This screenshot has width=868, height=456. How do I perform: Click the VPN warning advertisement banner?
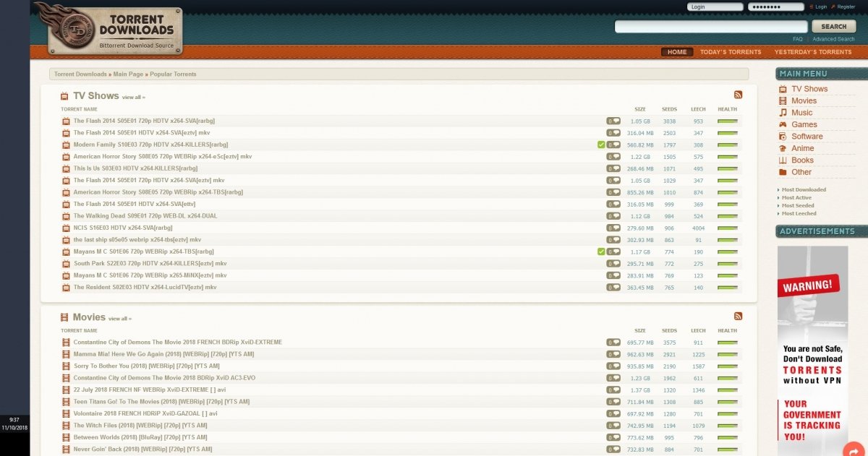[812, 350]
